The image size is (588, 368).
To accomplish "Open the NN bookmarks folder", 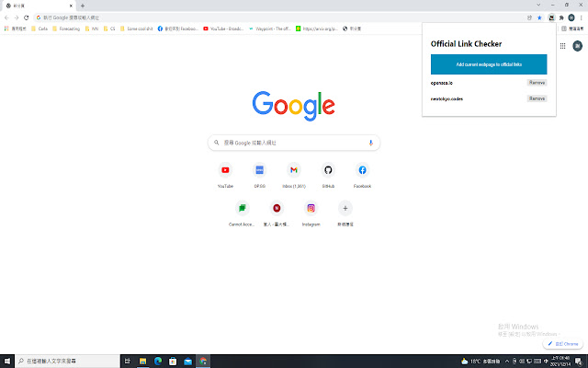I will (x=92, y=29).
